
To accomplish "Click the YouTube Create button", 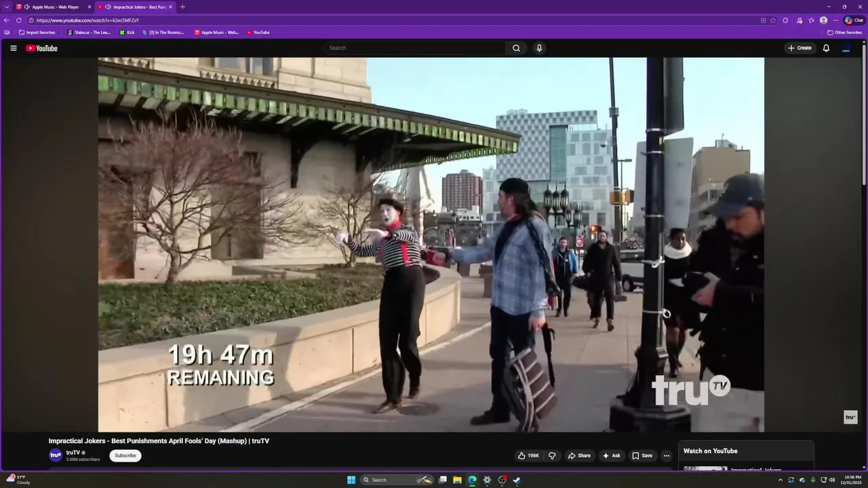I will coord(800,48).
